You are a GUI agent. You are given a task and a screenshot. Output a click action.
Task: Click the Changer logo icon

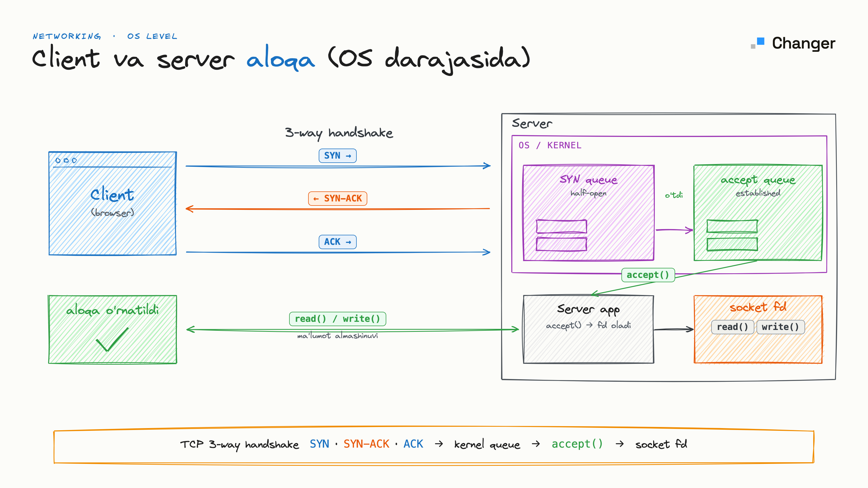(x=758, y=43)
